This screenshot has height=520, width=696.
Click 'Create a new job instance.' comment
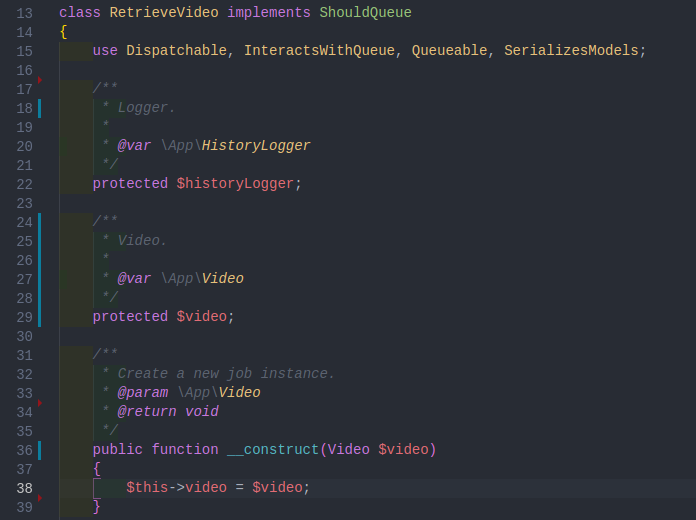(x=226, y=373)
